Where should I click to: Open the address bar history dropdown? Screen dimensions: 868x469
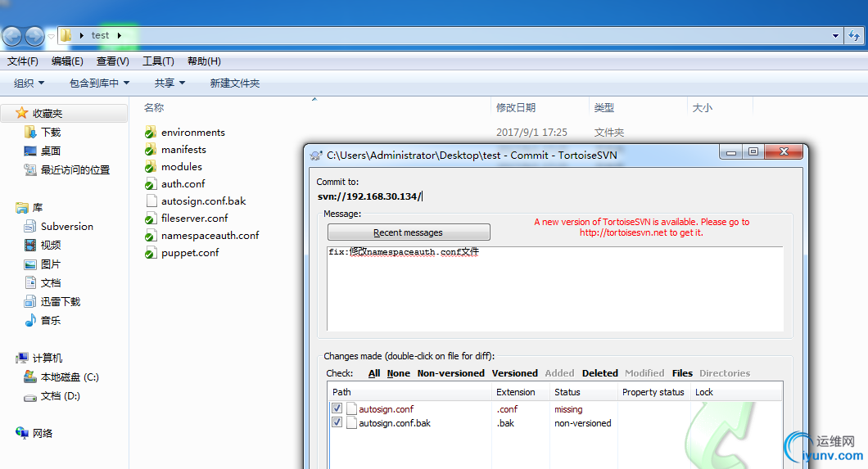[835, 36]
